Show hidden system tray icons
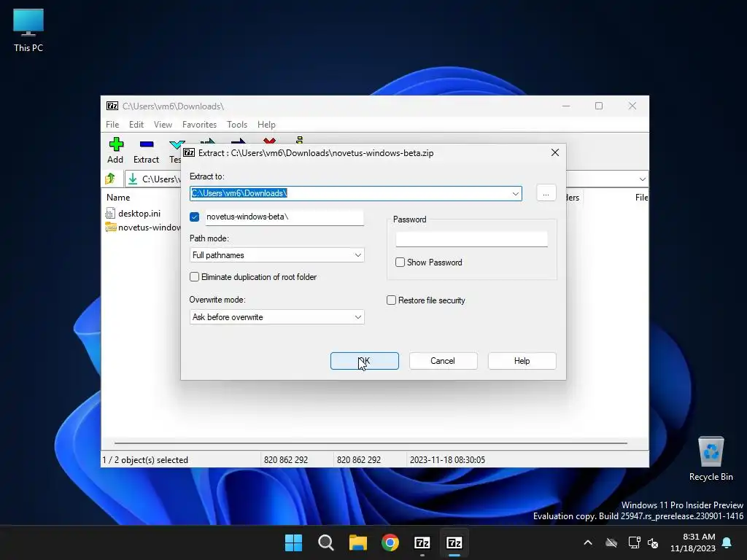747x560 pixels. (588, 542)
